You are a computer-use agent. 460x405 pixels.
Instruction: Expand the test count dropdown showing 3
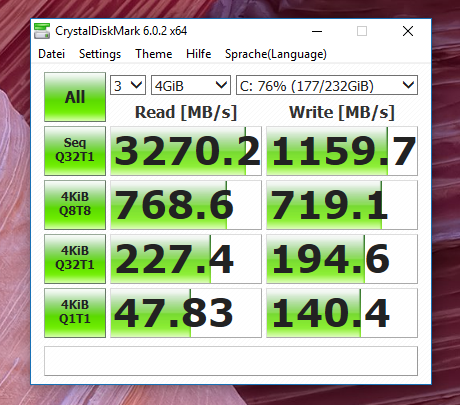click(x=128, y=85)
